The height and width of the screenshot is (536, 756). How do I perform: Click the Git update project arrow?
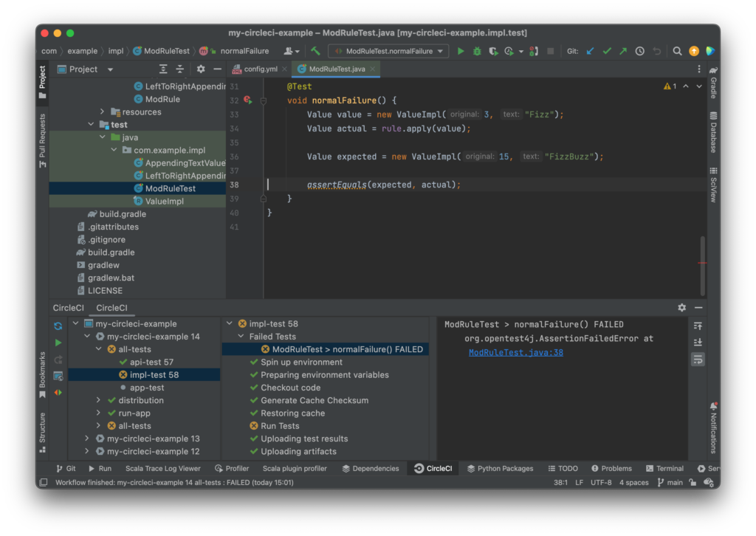591,51
